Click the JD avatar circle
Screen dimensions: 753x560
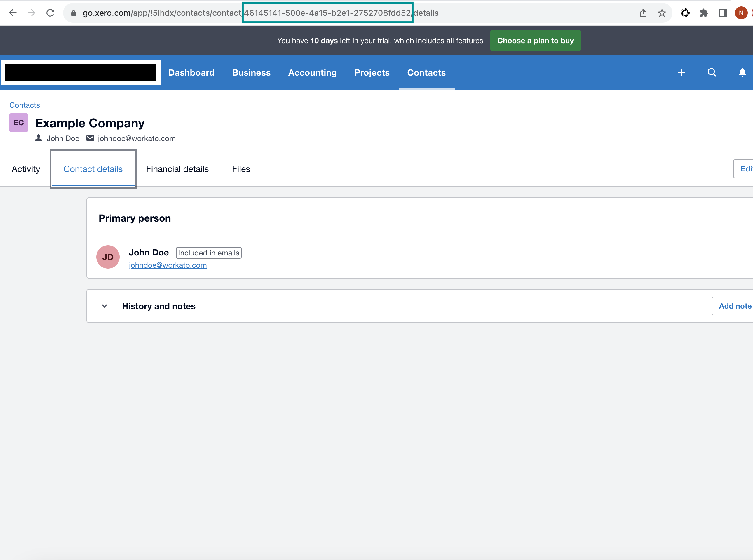(x=108, y=257)
